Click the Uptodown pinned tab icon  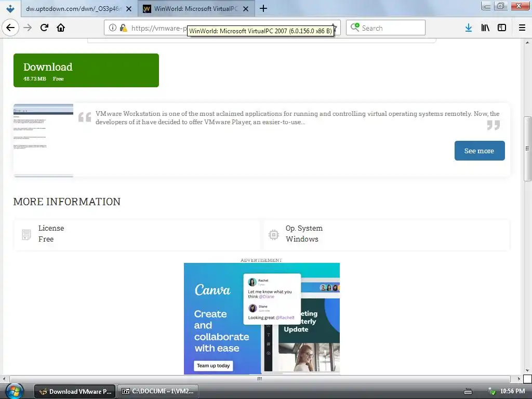pos(10,8)
